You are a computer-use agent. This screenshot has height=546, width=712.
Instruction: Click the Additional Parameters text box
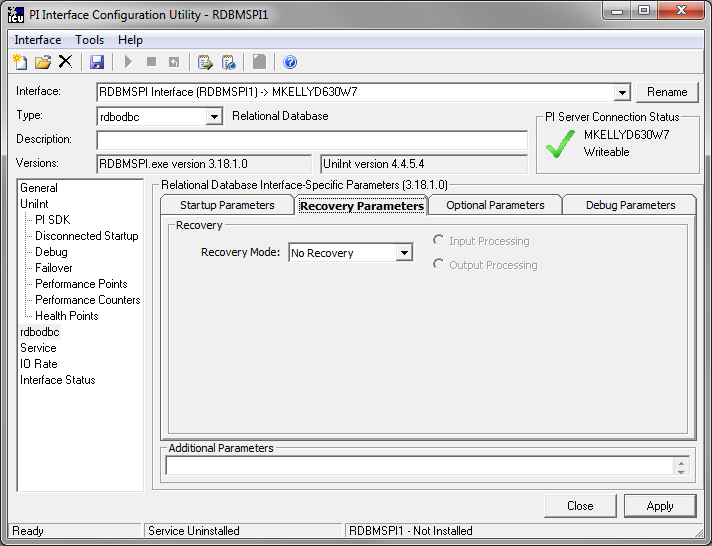coord(419,466)
